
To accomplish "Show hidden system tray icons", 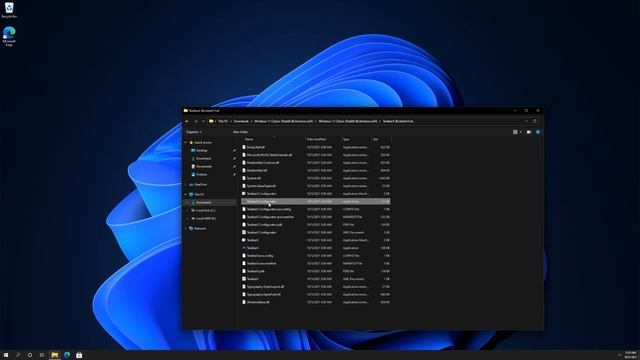I will [620, 355].
